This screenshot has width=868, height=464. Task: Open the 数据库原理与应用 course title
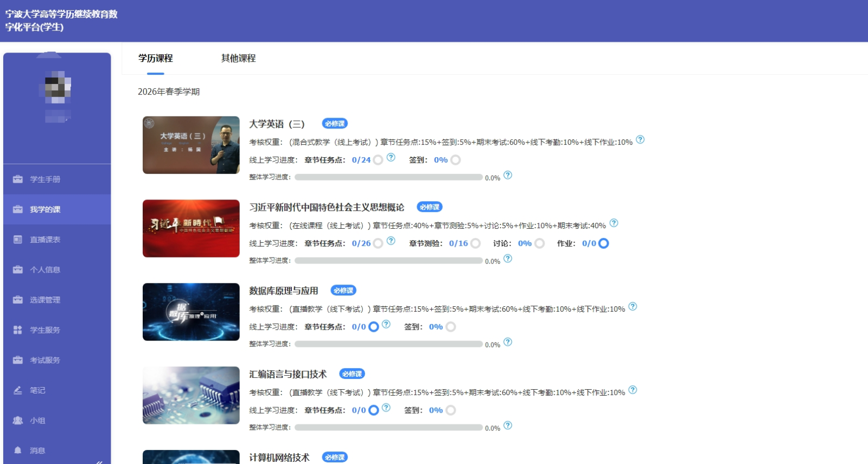tap(284, 291)
